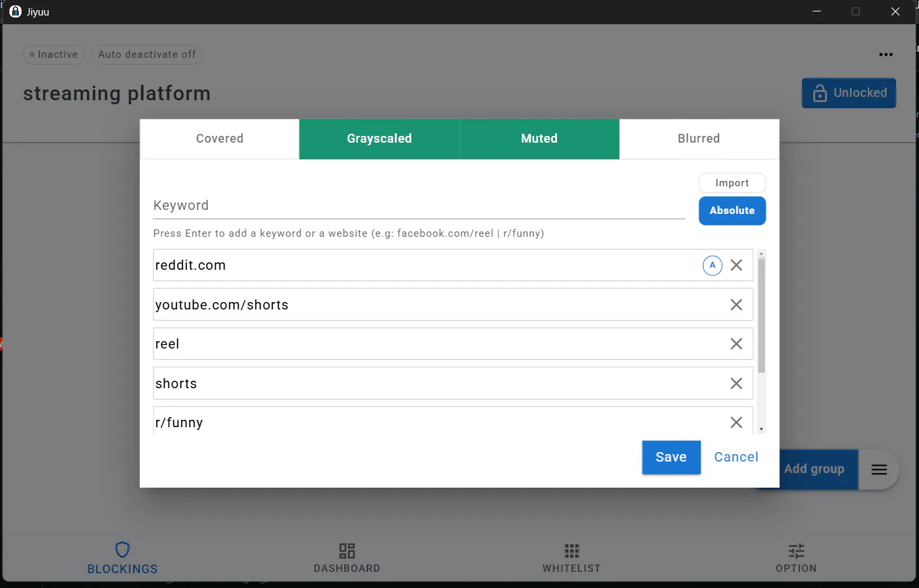Image resolution: width=919 pixels, height=588 pixels.
Task: Focus the Keyword input field
Action: 419,206
